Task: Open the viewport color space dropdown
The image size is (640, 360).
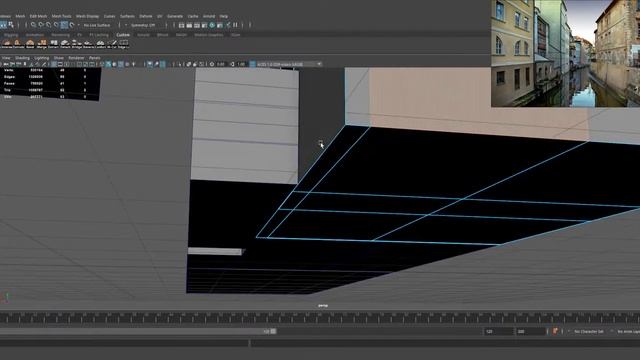Action: (x=289, y=64)
